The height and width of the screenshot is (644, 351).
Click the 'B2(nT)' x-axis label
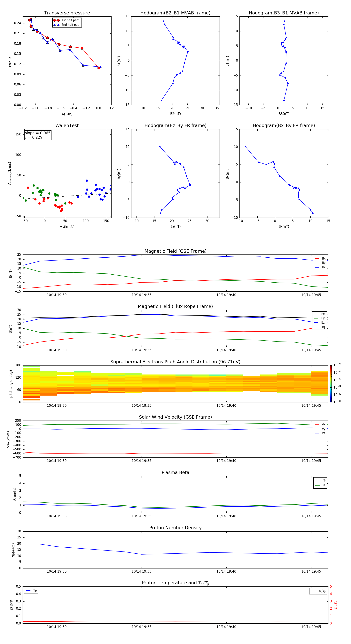pos(175,114)
